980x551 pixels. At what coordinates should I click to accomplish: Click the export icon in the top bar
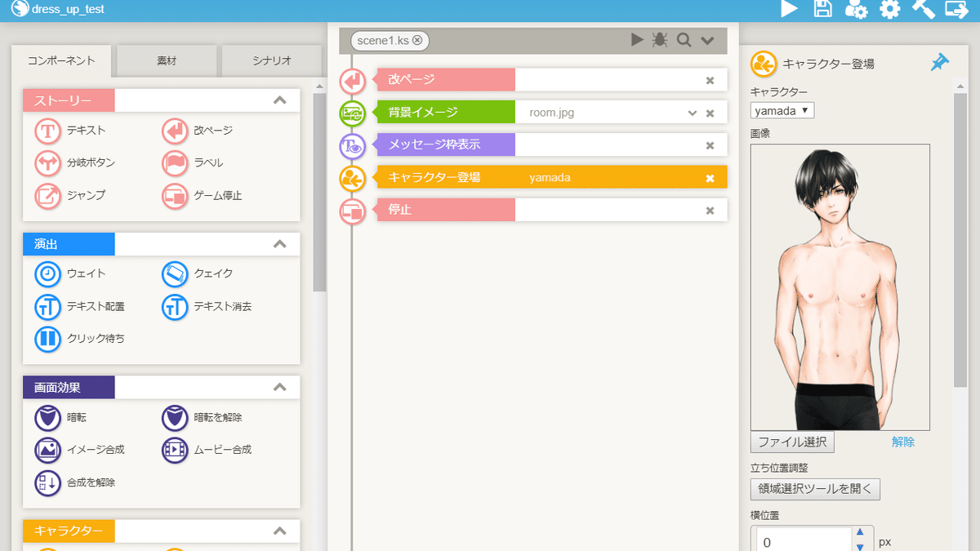956,10
